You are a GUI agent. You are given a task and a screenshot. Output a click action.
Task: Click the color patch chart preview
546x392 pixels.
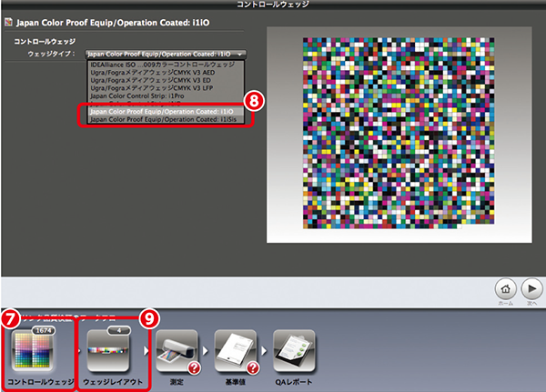point(399,133)
